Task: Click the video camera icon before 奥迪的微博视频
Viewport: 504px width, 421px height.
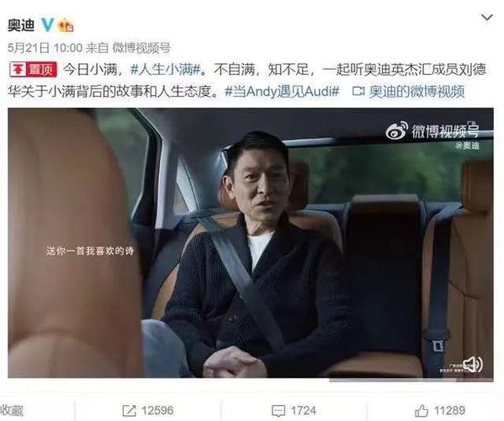Action: tap(358, 91)
